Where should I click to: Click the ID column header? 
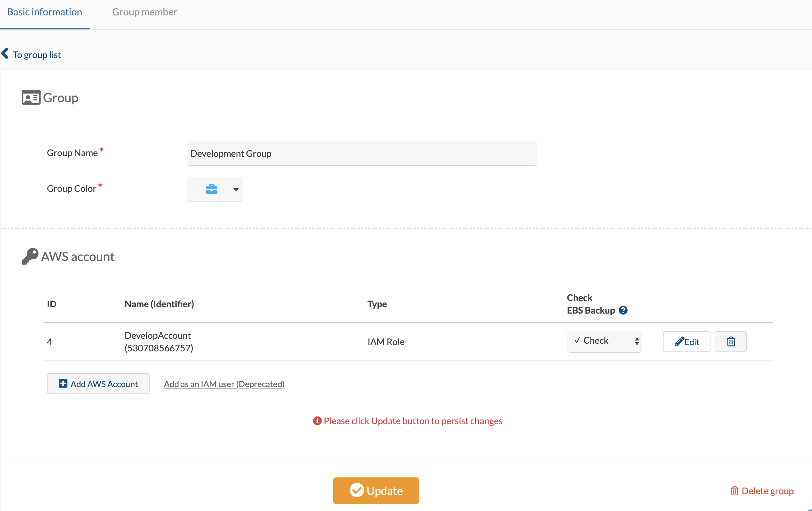pos(52,304)
